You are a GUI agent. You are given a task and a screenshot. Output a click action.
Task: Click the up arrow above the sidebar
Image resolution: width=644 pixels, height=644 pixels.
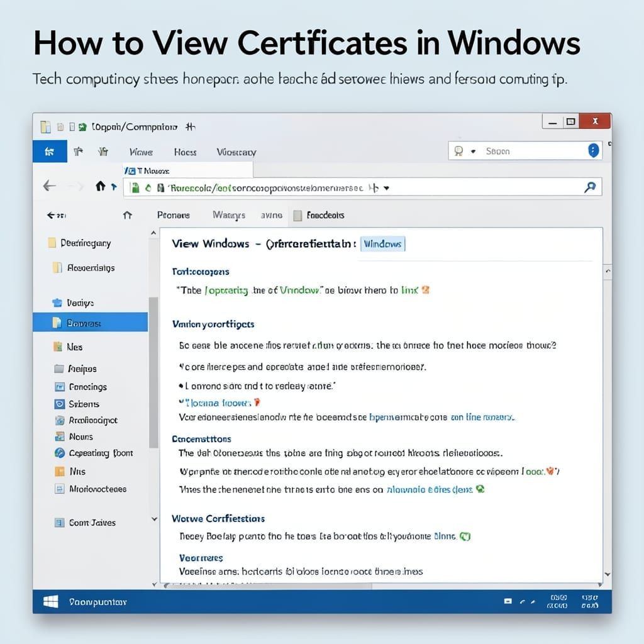[x=127, y=215]
